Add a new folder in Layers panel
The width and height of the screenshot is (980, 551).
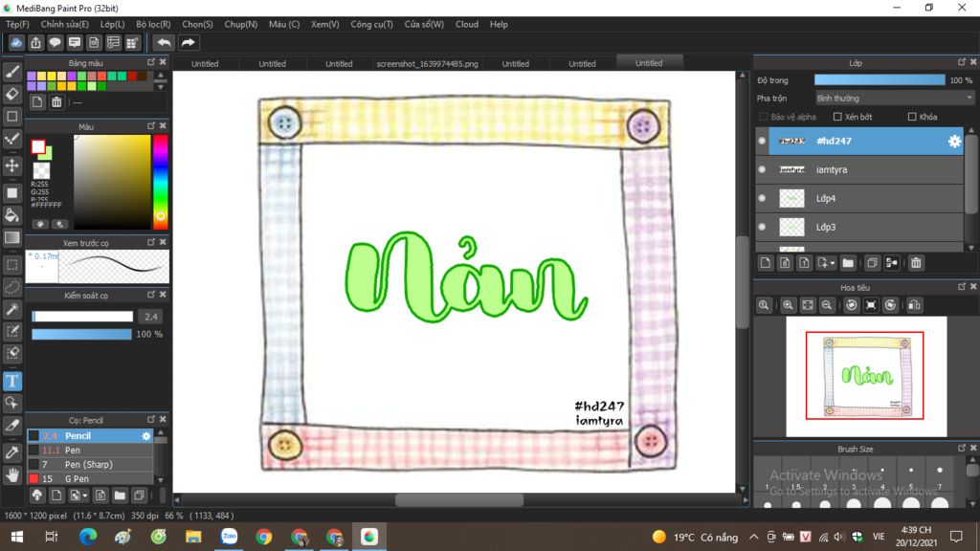[848, 263]
